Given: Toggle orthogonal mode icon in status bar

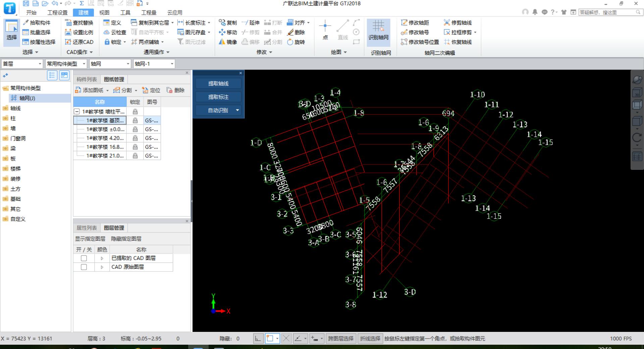Looking at the screenshot, I should tap(258, 339).
